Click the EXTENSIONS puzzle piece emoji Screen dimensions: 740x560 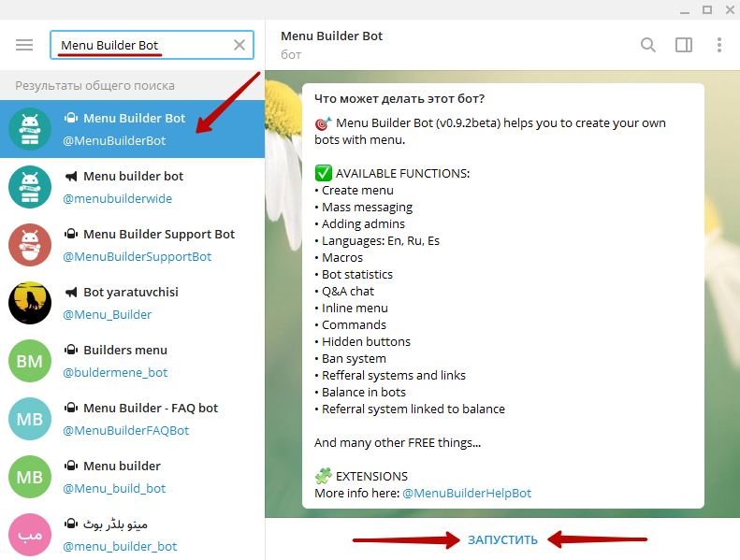point(324,476)
